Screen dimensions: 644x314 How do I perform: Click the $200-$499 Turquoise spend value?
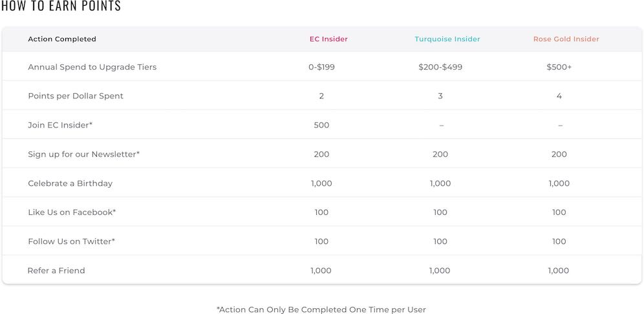tap(440, 67)
